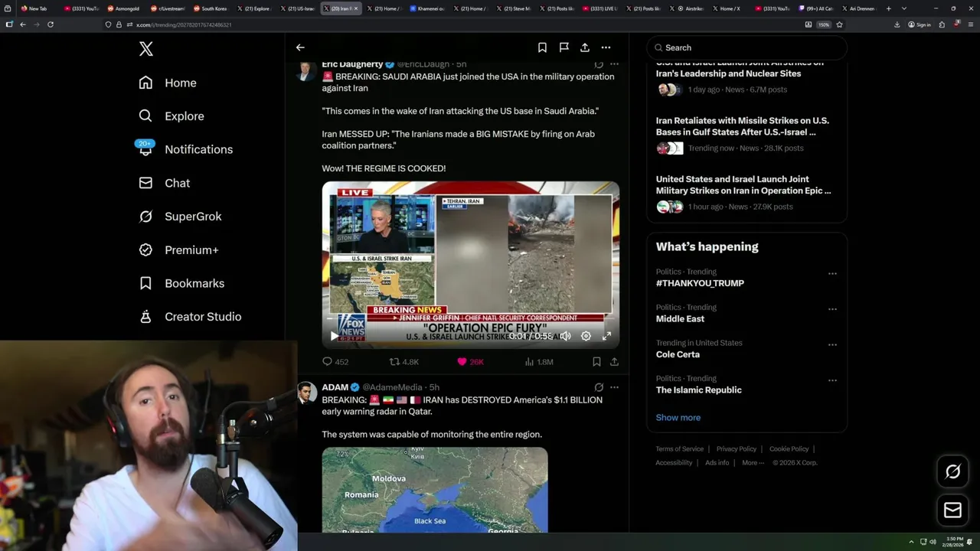Click browser downloads icon
Viewport: 980px width, 551px height.
tap(897, 24)
